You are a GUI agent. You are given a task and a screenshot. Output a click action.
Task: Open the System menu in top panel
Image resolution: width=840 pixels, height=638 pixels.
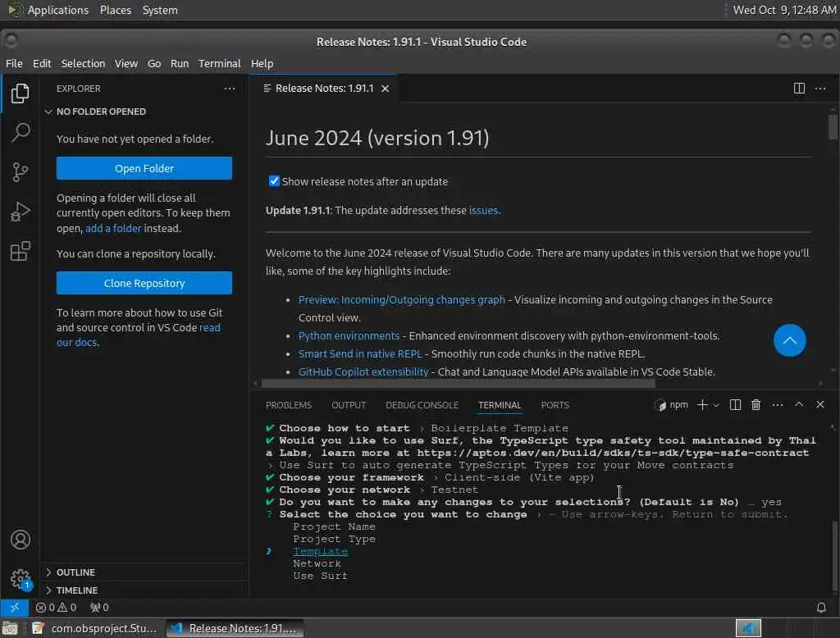[x=160, y=10]
